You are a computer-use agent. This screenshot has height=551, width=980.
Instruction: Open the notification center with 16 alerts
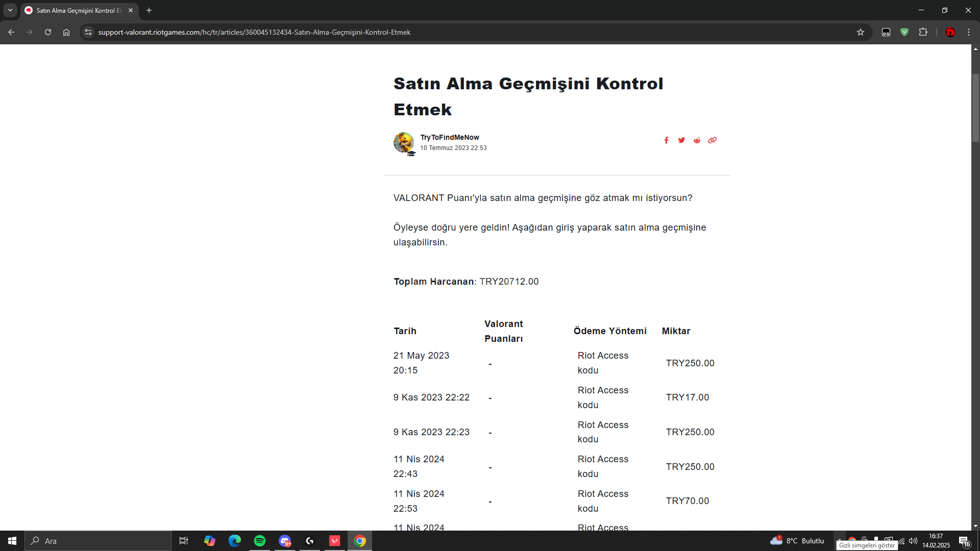964,541
